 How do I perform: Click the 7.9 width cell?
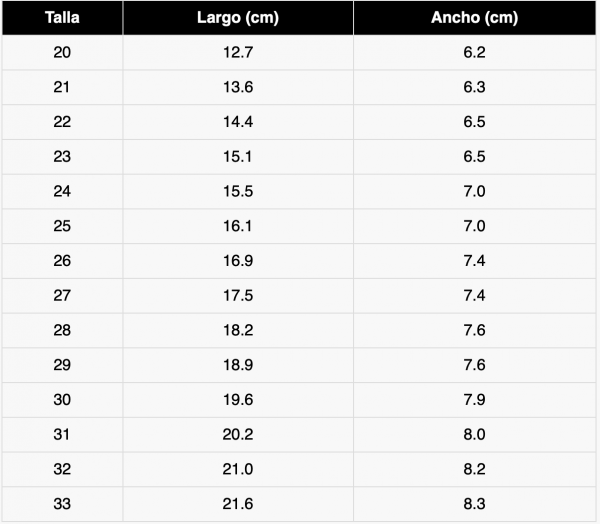click(x=475, y=400)
